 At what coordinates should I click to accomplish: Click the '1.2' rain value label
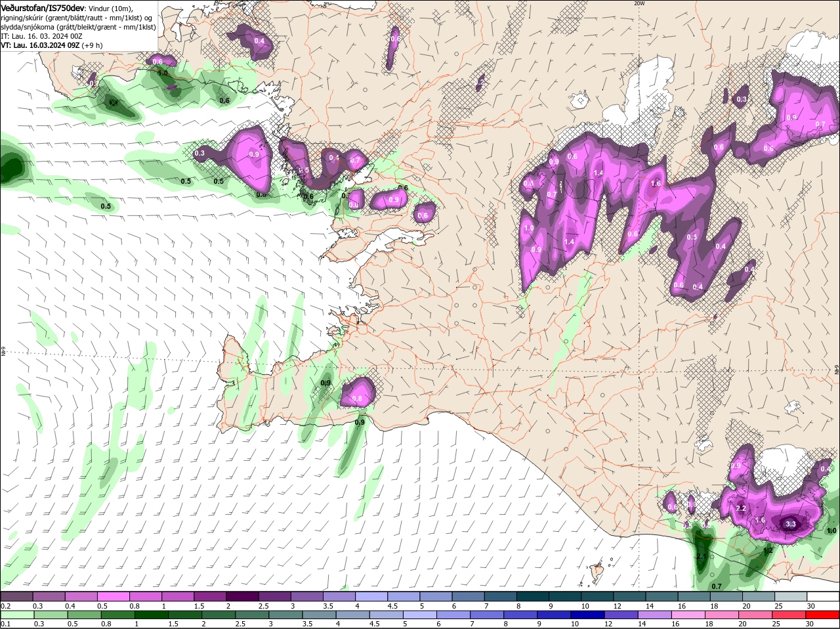pyautogui.click(x=768, y=550)
